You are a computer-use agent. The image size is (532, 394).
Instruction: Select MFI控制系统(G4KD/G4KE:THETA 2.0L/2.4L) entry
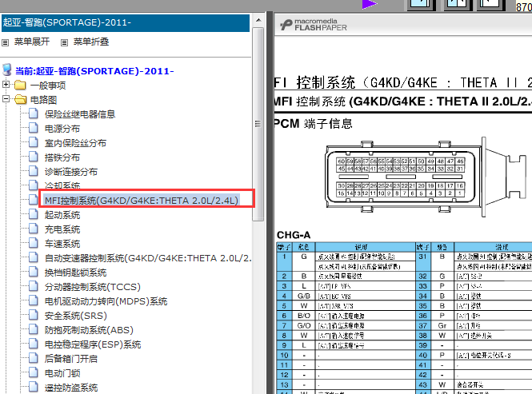142,201
